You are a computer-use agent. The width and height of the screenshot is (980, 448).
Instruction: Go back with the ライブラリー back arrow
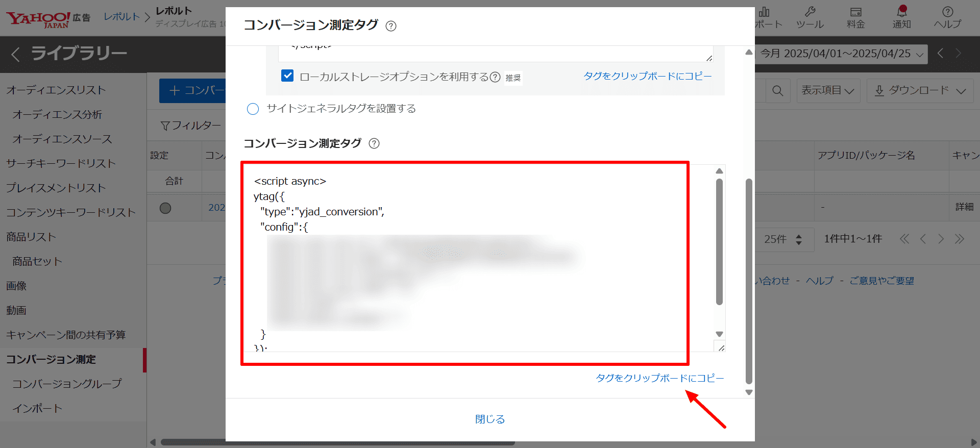[x=16, y=54]
